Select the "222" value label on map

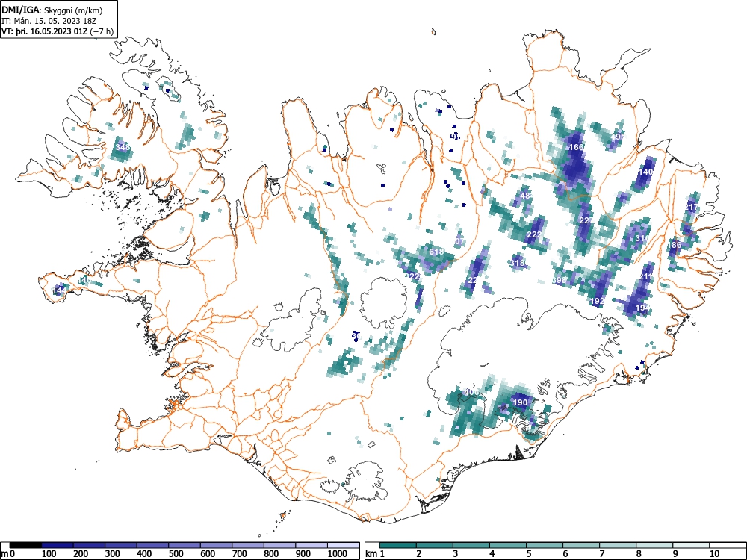(x=534, y=234)
